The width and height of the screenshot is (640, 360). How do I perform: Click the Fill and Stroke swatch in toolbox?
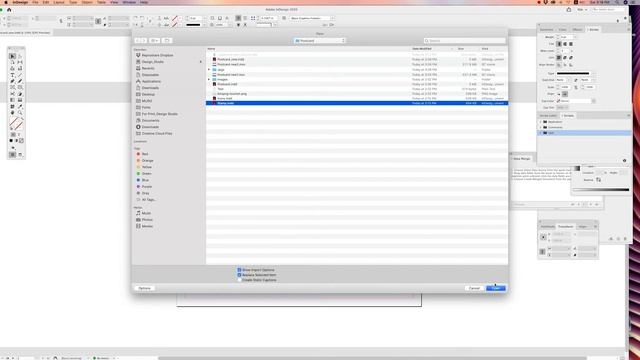[x=16, y=123]
